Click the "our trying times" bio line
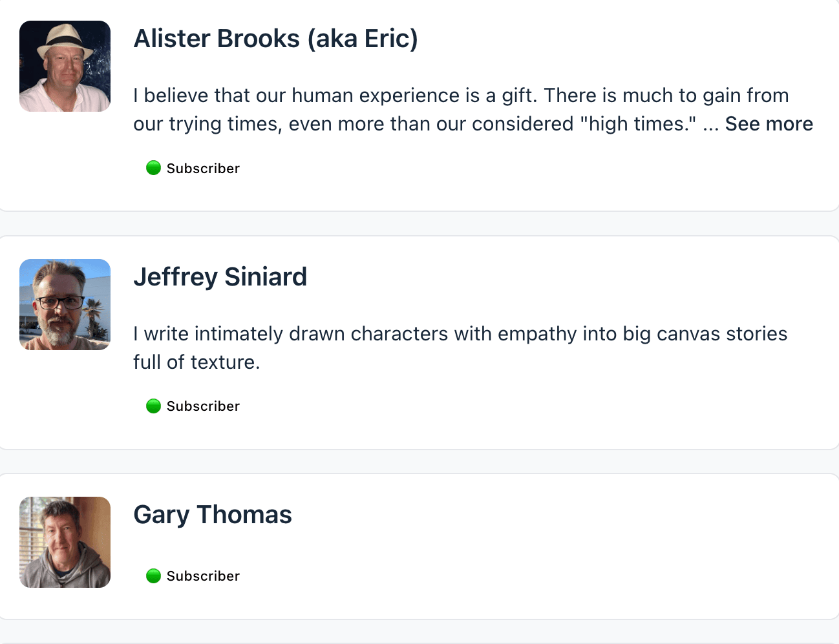The width and height of the screenshot is (839, 644). (x=414, y=124)
